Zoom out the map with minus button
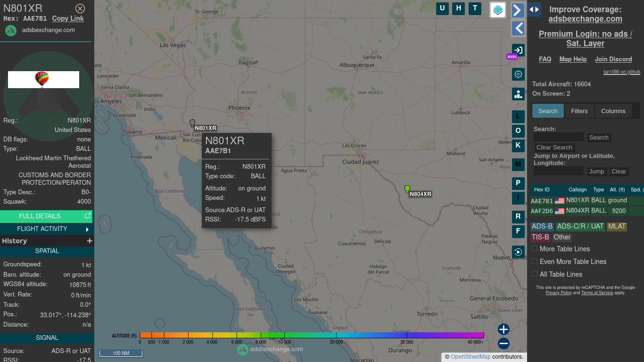The image size is (644, 362). tap(504, 344)
